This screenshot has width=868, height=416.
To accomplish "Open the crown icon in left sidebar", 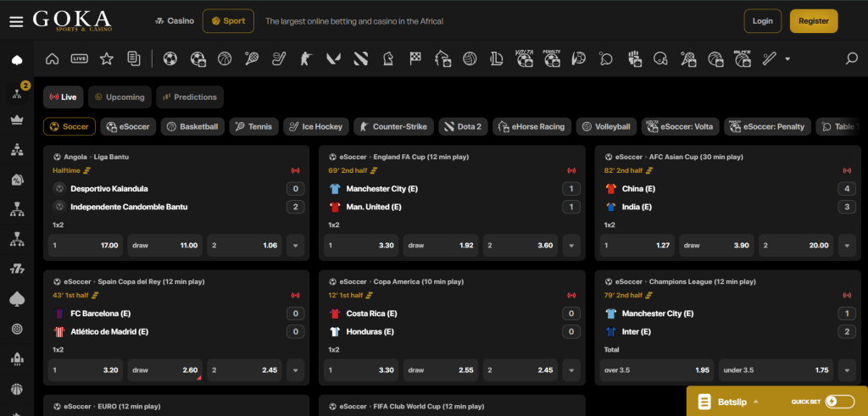I will (x=17, y=120).
